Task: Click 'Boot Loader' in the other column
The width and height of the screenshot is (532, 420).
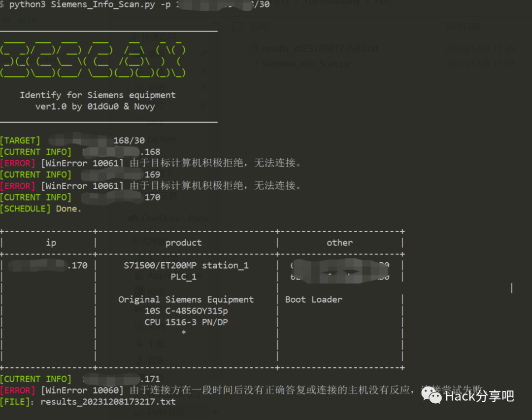Action: pos(314,299)
